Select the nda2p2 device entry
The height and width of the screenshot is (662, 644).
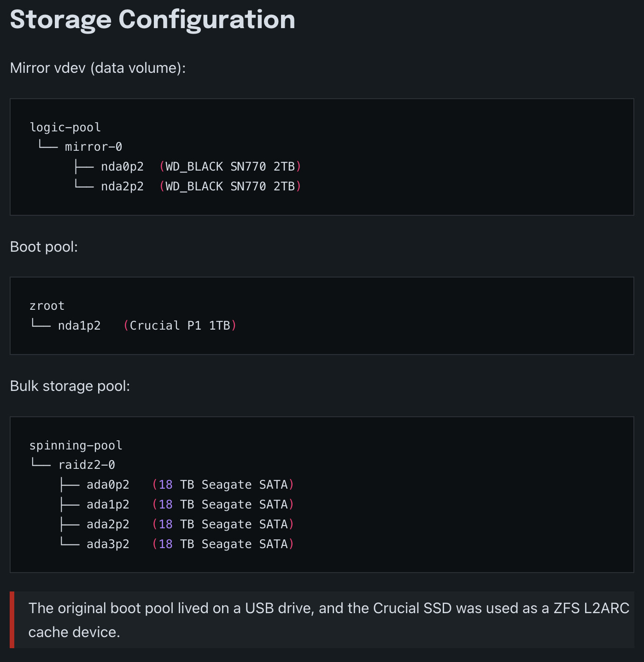[122, 186]
